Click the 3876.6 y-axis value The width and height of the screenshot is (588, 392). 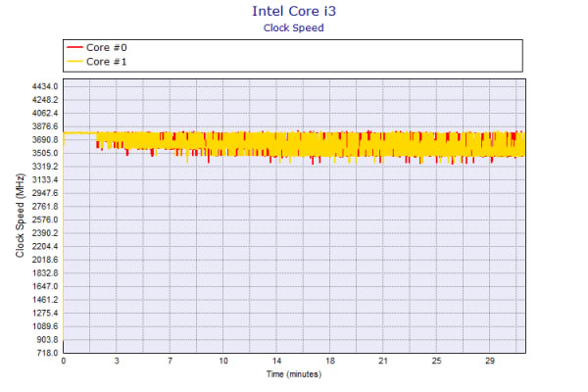point(45,126)
